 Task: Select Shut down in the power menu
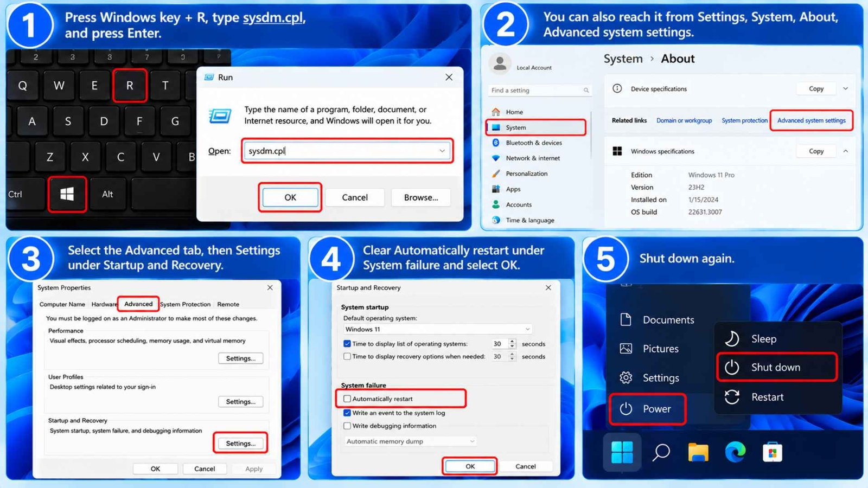tap(777, 368)
